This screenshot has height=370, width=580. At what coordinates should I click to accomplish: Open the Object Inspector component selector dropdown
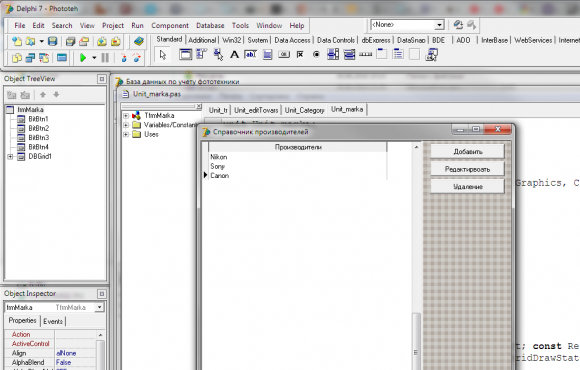pyautogui.click(x=99, y=307)
